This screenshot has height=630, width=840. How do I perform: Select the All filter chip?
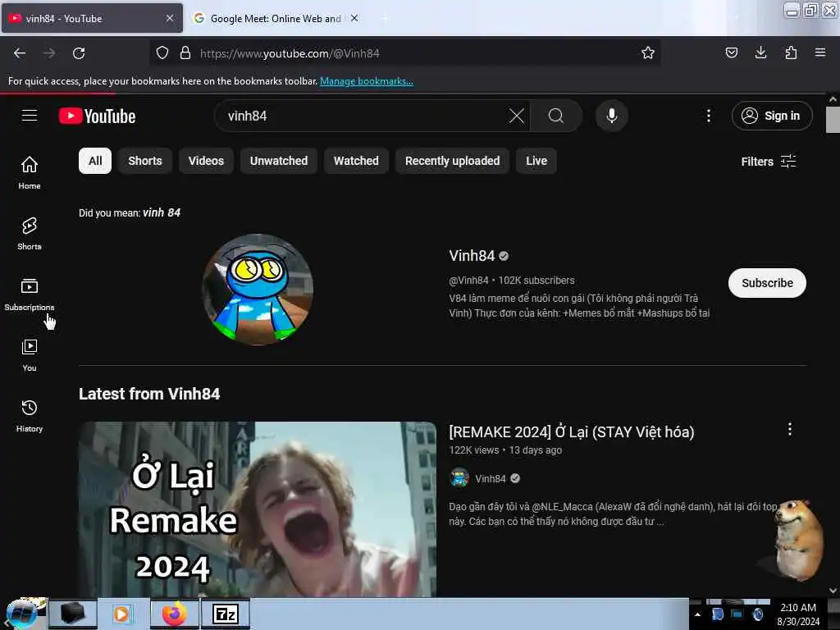click(95, 161)
